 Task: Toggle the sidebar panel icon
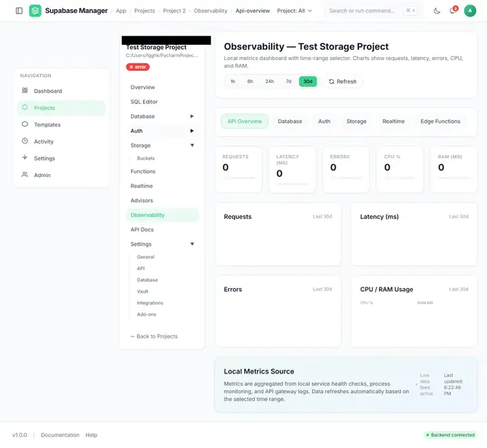(x=19, y=11)
